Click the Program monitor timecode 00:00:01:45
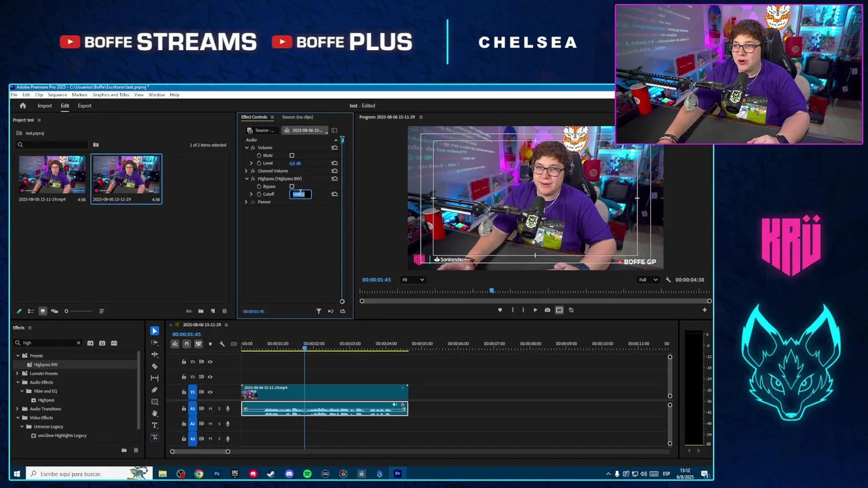Viewport: 868px width, 488px height. (376, 280)
